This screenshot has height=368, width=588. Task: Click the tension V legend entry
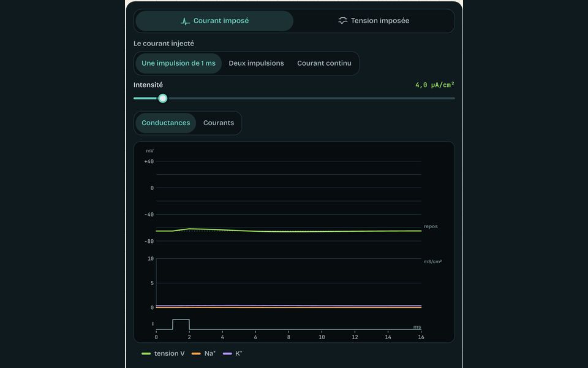coord(163,353)
